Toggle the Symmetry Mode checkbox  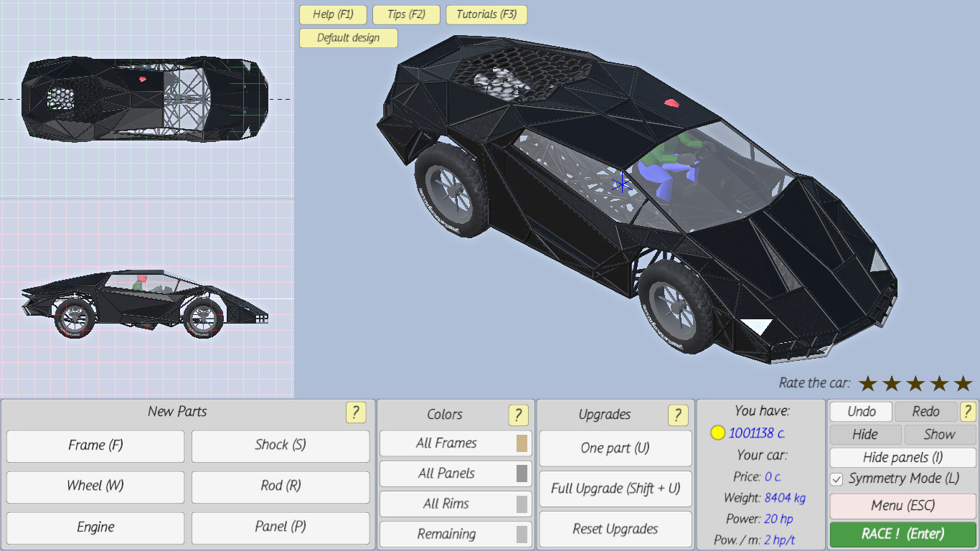tap(837, 479)
